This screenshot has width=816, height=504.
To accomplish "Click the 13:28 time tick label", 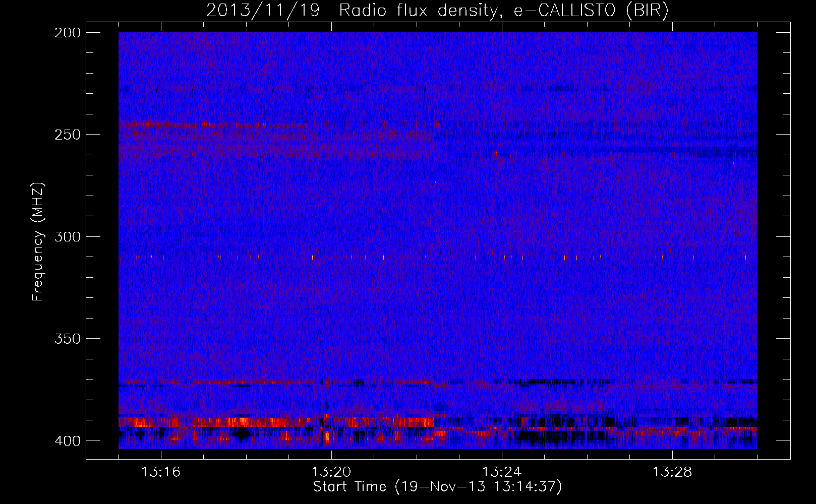I will 672,472.
